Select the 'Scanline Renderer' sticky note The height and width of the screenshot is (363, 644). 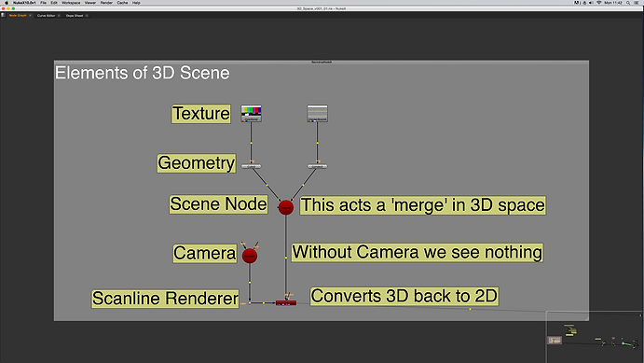pos(165,299)
